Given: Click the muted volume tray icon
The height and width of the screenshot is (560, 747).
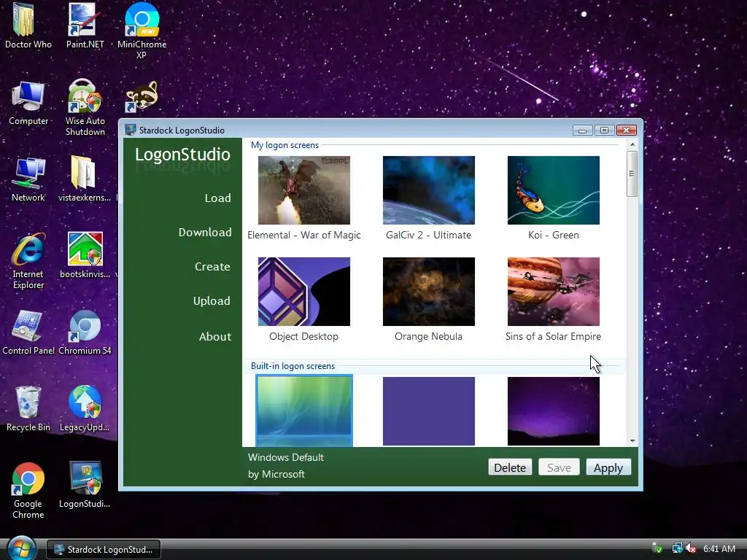Looking at the screenshot, I should [x=691, y=548].
